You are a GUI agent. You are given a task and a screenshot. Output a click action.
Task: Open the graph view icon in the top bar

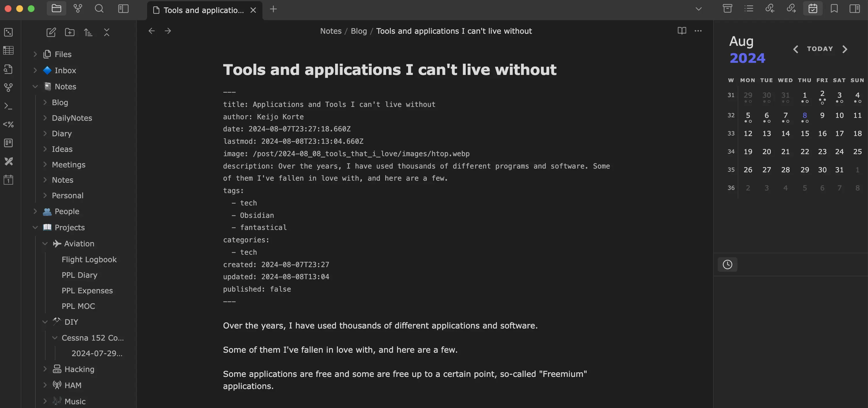point(78,9)
